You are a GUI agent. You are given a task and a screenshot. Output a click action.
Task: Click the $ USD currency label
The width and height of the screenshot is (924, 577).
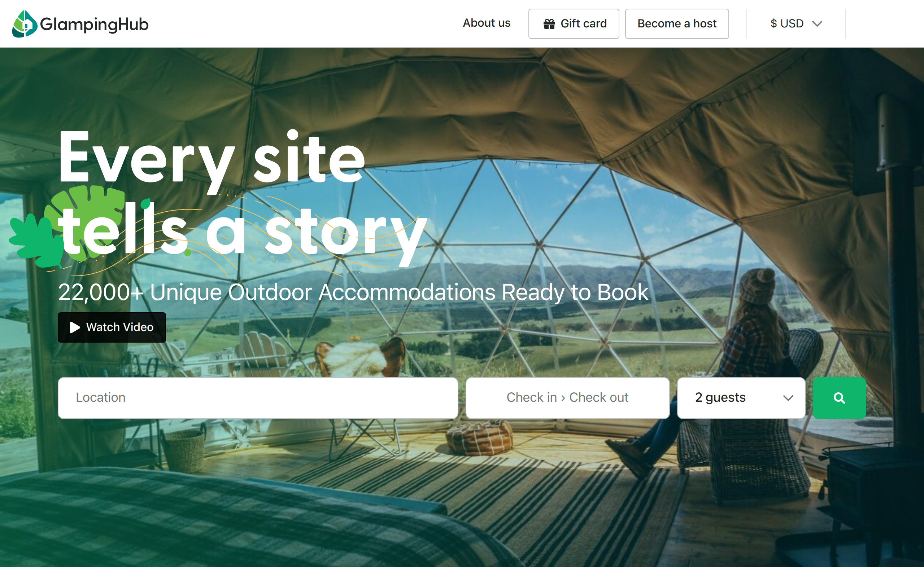pos(787,24)
